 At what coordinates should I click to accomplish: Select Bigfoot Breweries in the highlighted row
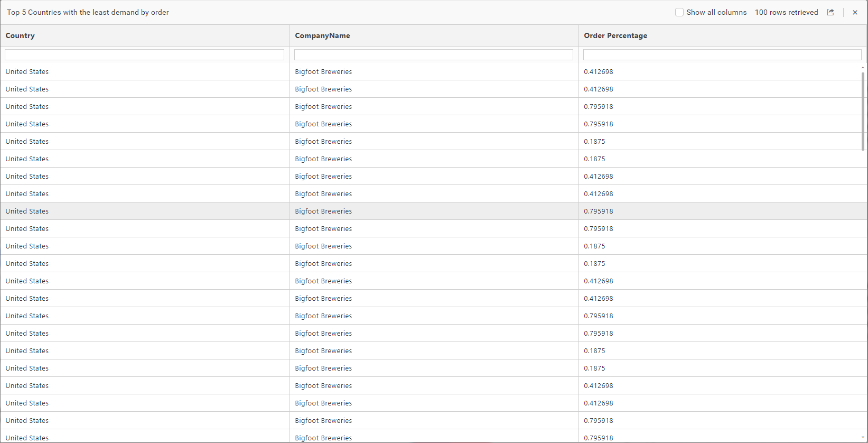pos(323,211)
